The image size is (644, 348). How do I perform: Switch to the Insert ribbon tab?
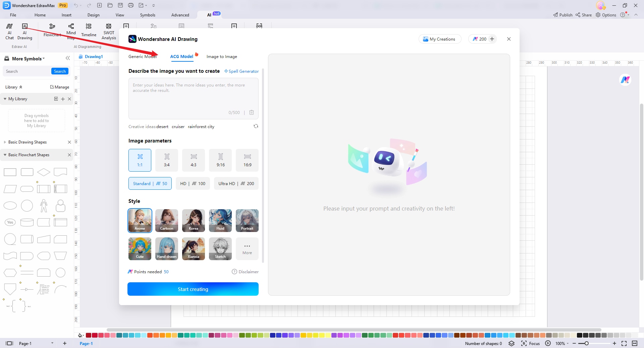(x=66, y=15)
